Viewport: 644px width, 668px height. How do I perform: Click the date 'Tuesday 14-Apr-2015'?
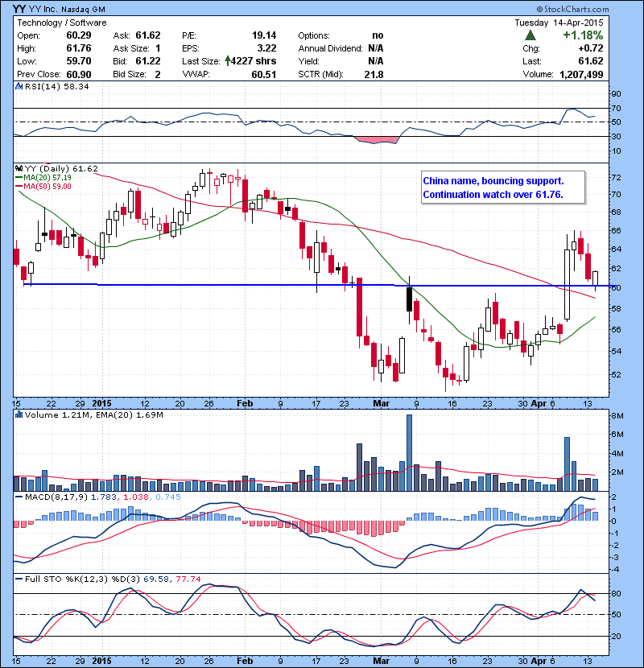559,23
